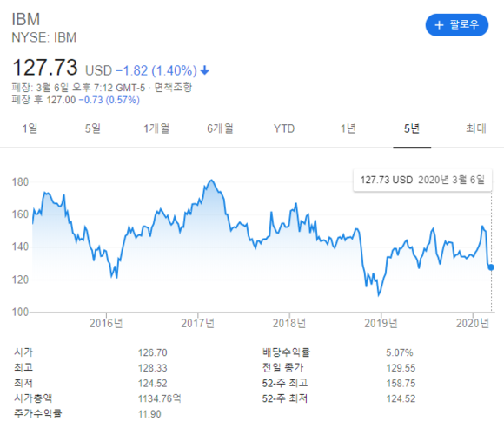Click the 52-주 최고 value 158.75

(401, 384)
